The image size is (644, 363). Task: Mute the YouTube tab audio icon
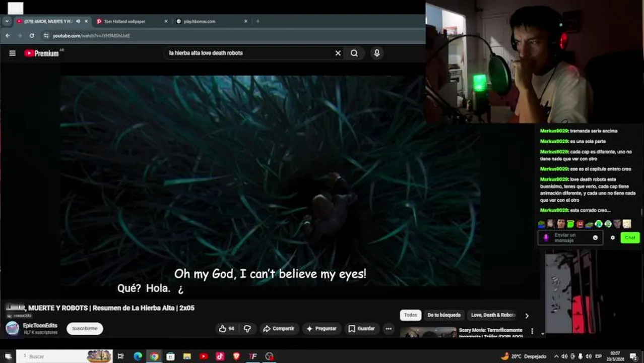[78, 21]
